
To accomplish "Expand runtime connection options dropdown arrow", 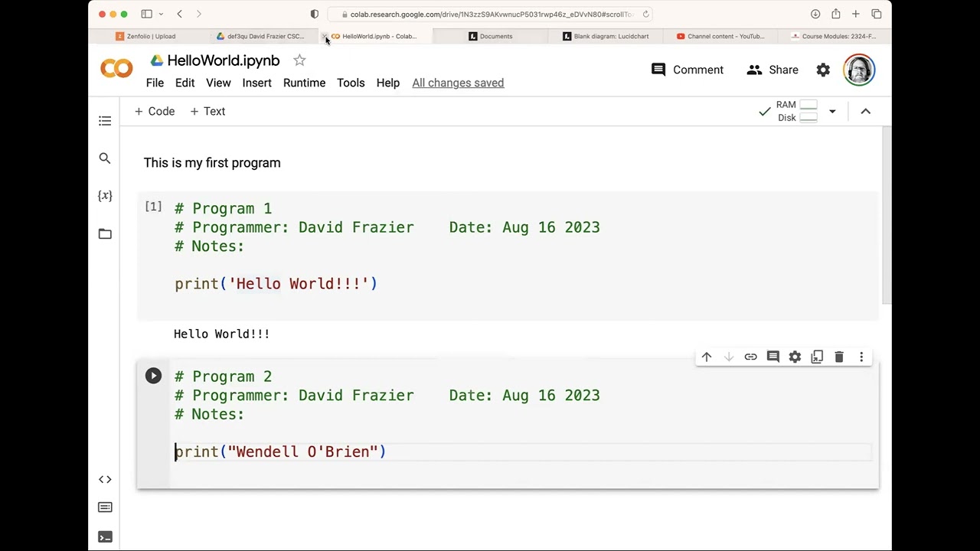I will [832, 112].
